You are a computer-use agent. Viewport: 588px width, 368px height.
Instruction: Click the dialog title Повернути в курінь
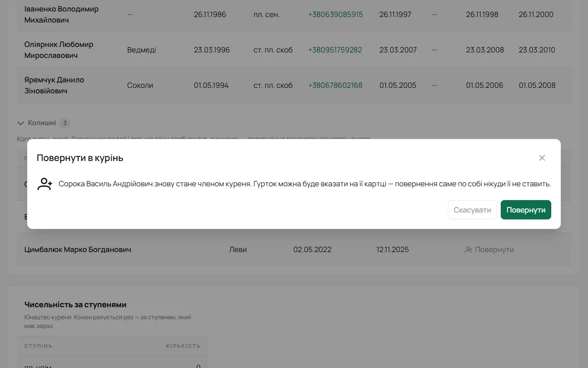(80, 158)
